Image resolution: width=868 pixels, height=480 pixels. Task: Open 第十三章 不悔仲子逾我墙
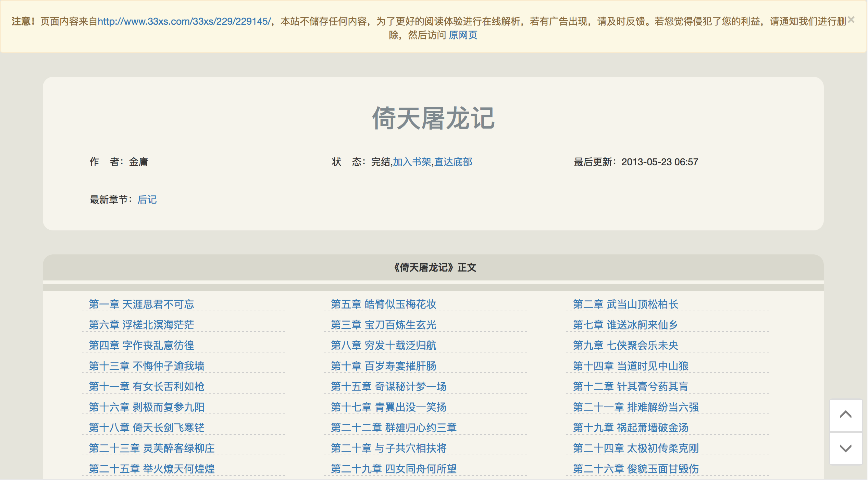click(x=147, y=366)
